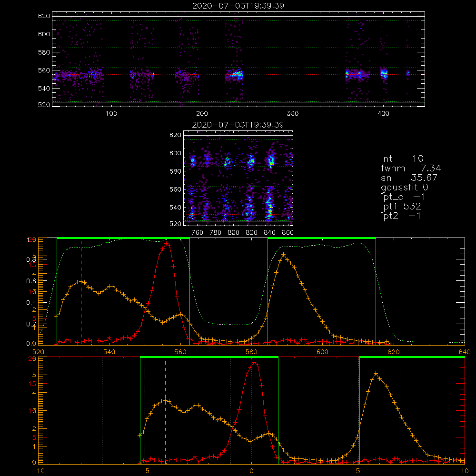This screenshot has height=476, width=476.
Task: Click the 'ipt1 532' parameter
Action: coord(401,207)
